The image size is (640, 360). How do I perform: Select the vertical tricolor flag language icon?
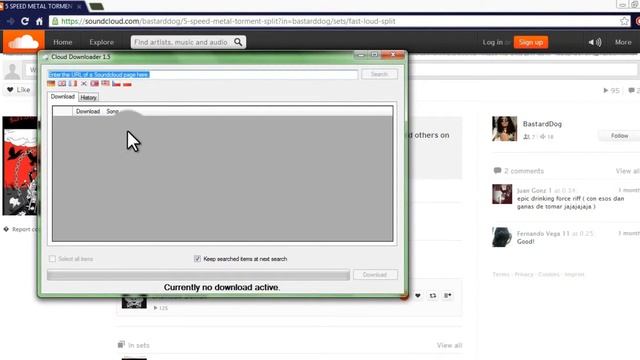click(x=73, y=84)
